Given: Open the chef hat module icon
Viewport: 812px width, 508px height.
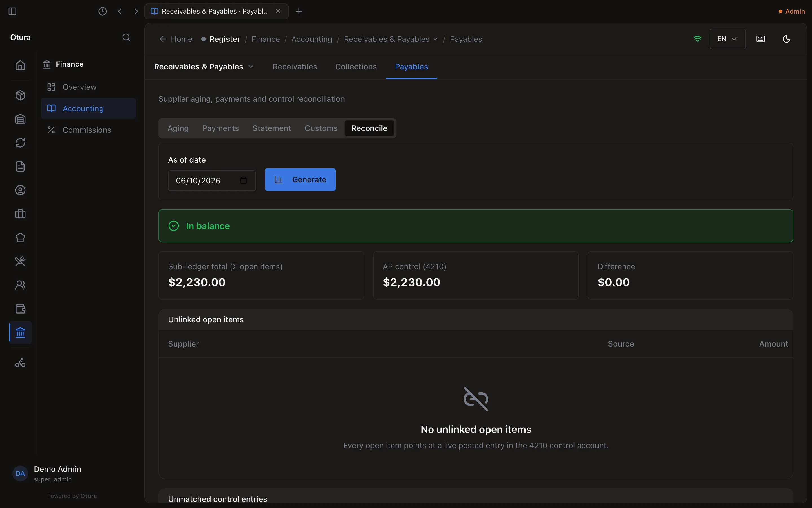Looking at the screenshot, I should [20, 238].
